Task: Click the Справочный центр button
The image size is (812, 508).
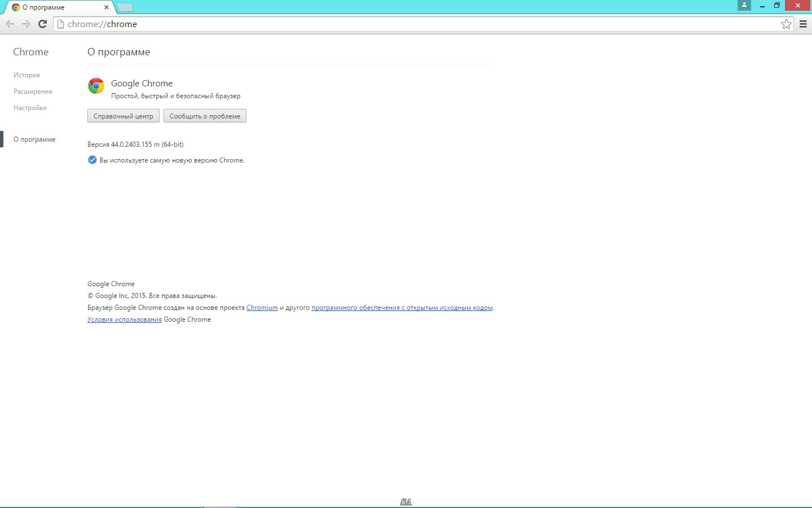Action: 123,116
